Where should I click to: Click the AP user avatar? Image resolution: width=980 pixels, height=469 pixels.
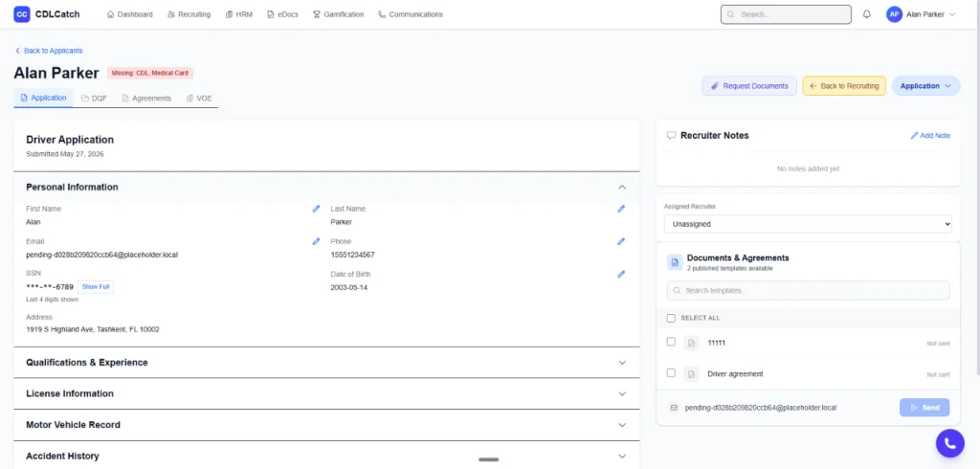894,14
